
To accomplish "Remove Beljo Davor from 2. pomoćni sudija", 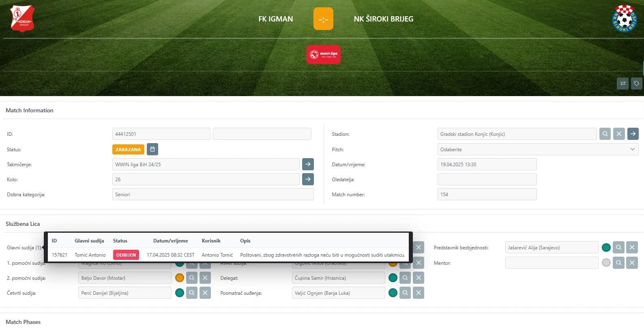I will (205, 278).
